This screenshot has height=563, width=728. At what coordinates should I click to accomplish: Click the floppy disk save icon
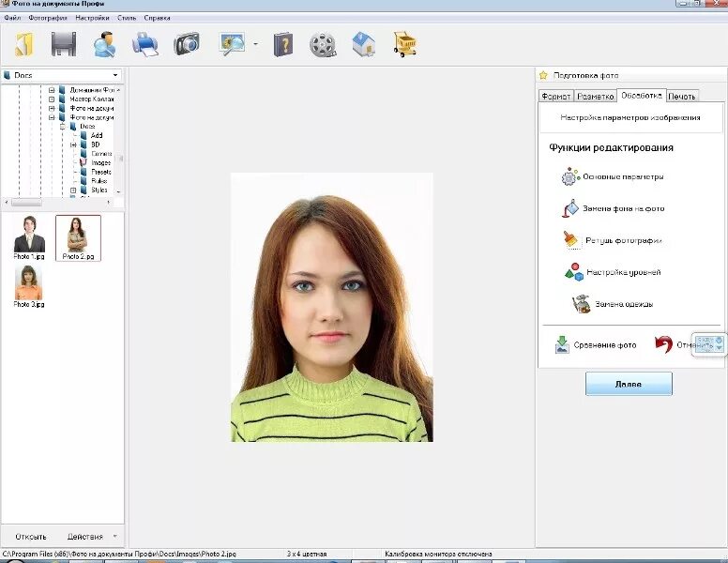[64, 45]
